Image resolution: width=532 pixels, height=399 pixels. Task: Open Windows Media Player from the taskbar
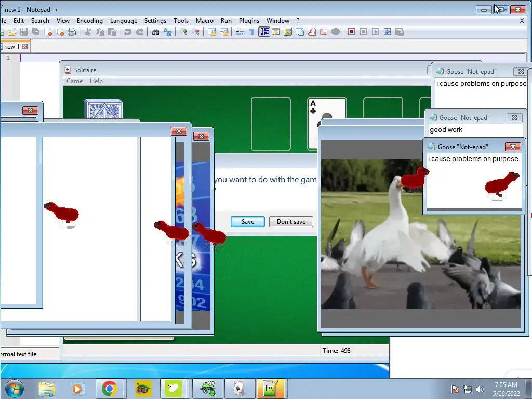(77, 389)
